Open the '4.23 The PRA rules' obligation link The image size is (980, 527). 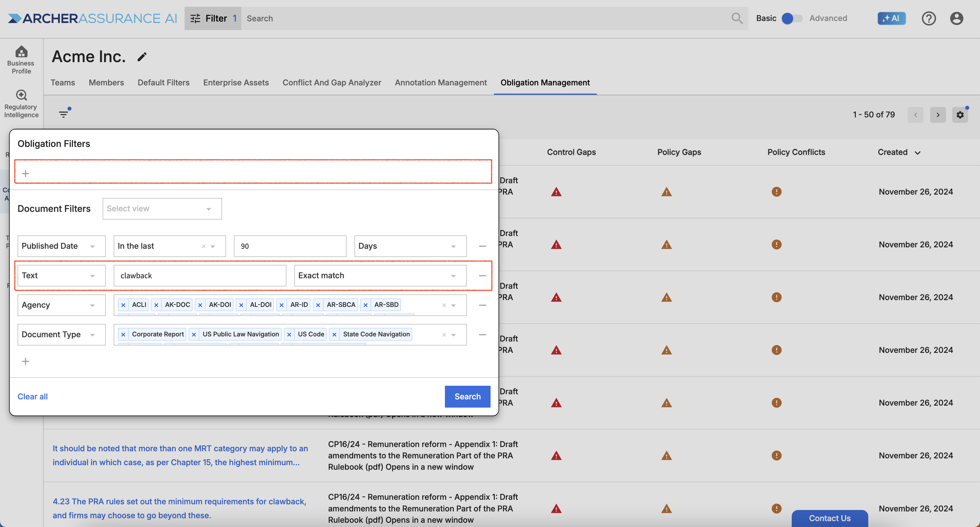coord(179,508)
